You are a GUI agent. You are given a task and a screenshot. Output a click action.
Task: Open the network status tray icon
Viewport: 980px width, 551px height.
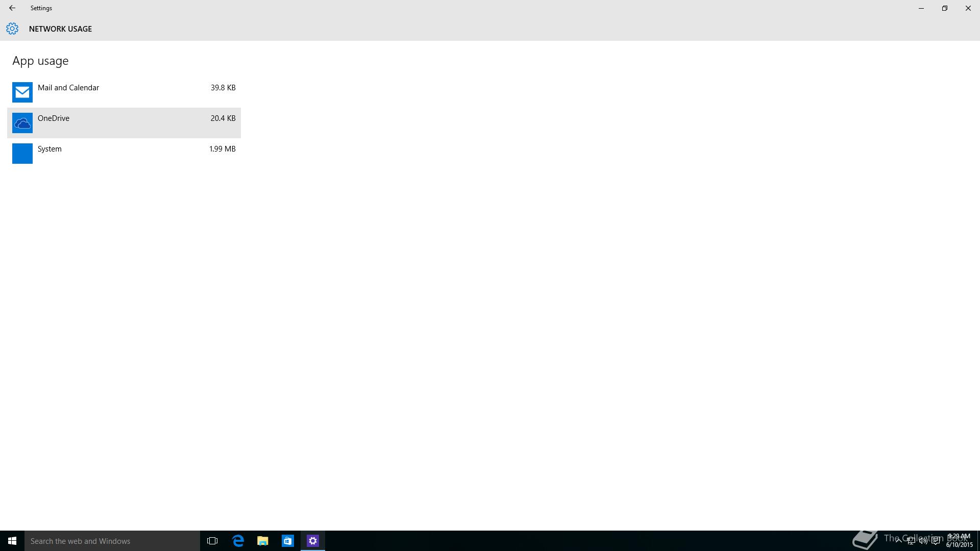(x=911, y=541)
